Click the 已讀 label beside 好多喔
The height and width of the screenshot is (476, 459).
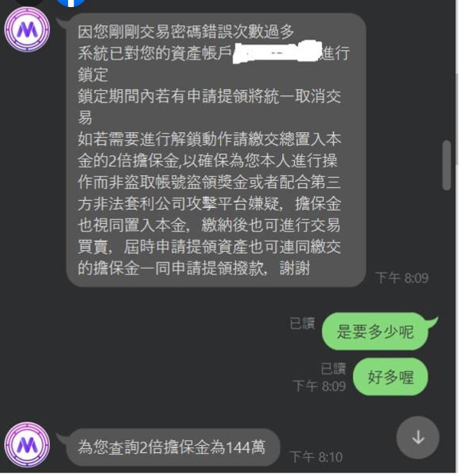[333, 369]
